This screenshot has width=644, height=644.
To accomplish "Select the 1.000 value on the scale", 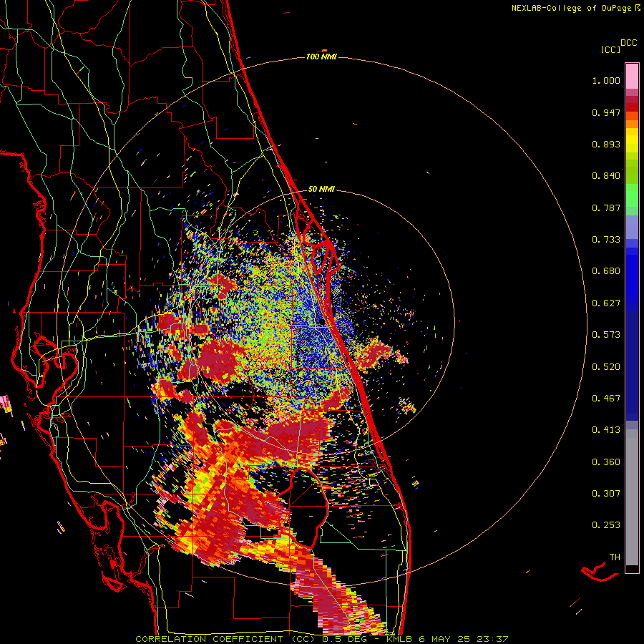I will point(606,80).
